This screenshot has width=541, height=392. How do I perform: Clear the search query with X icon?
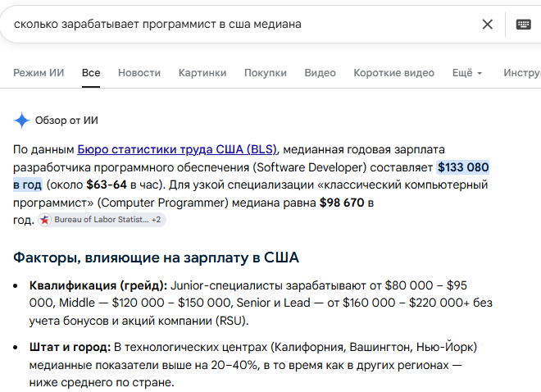[x=487, y=24]
